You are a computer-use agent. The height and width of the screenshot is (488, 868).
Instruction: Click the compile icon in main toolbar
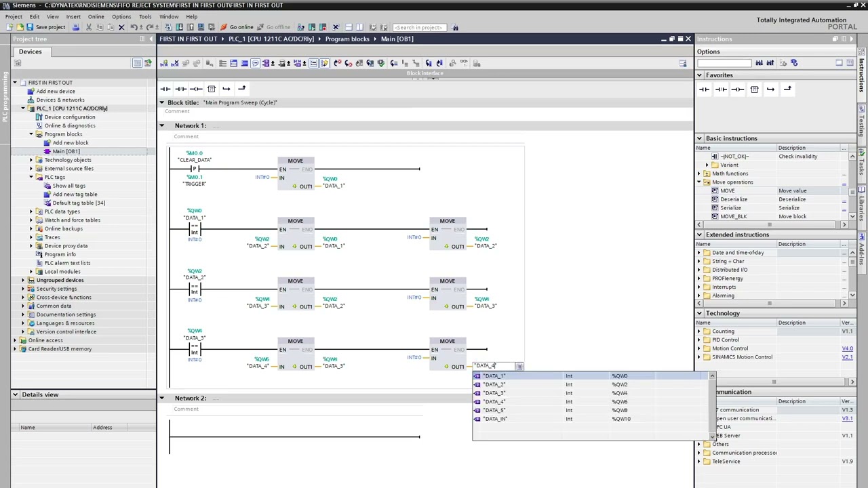coord(167,27)
